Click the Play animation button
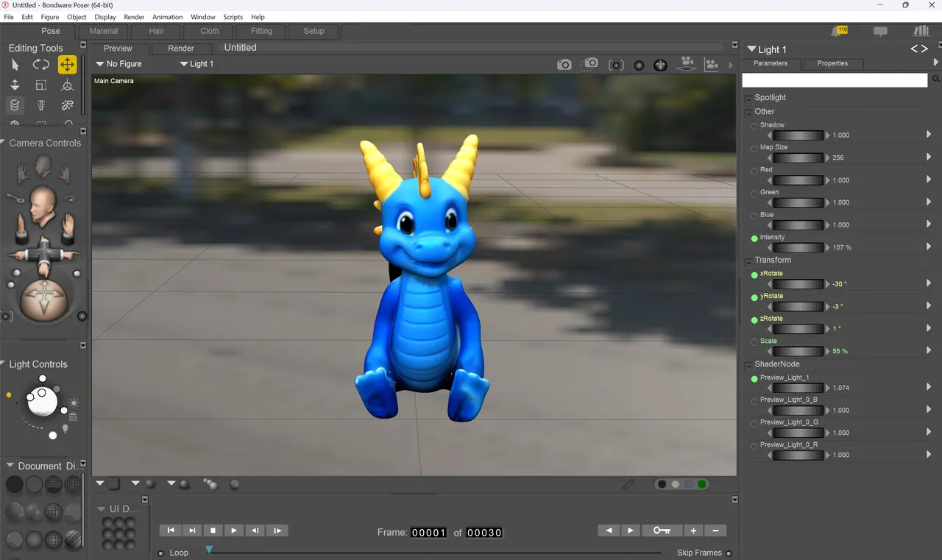The width and height of the screenshot is (942, 560). coord(234,530)
